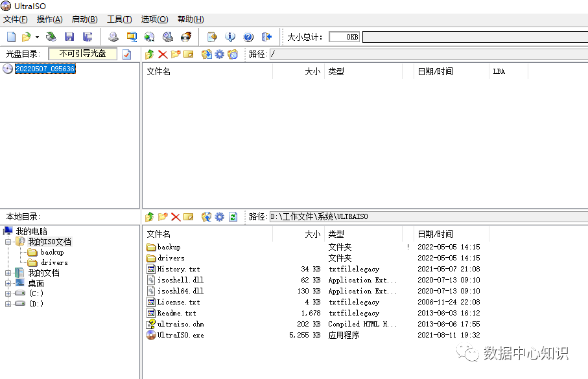This screenshot has width=588, height=379.
Task: Select the backup folder in local tree
Action: tap(52, 252)
